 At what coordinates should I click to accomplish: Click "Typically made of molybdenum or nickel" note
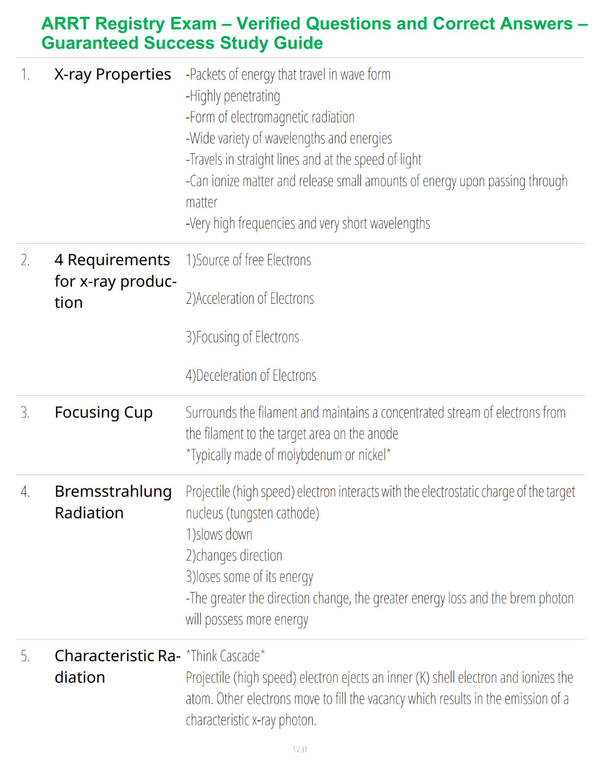tap(289, 455)
